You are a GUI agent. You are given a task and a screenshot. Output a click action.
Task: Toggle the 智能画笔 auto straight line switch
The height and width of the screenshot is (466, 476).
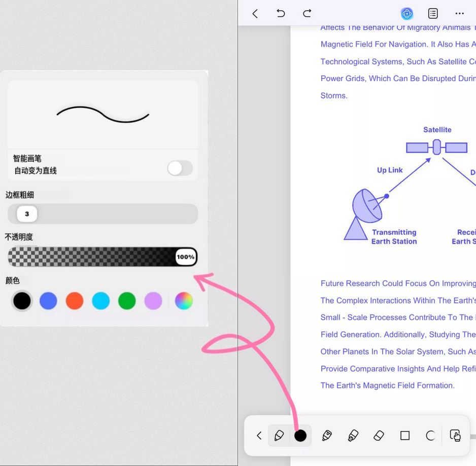[180, 168]
